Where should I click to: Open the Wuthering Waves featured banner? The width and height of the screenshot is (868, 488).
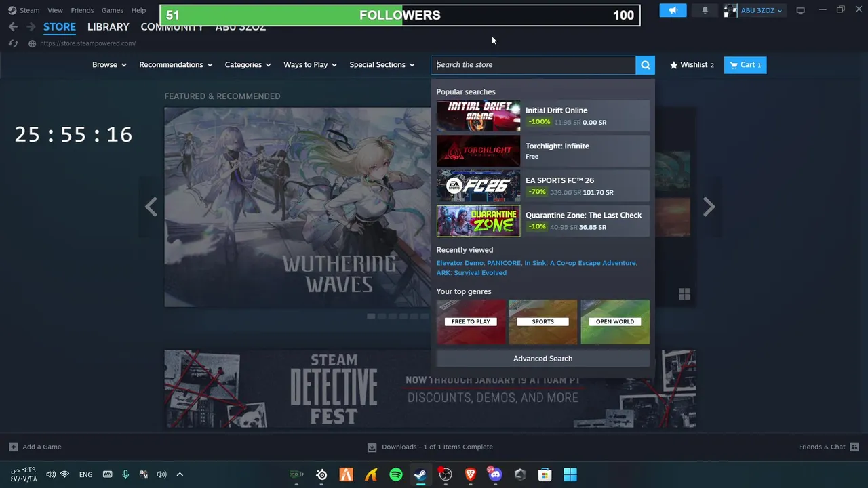(x=297, y=207)
